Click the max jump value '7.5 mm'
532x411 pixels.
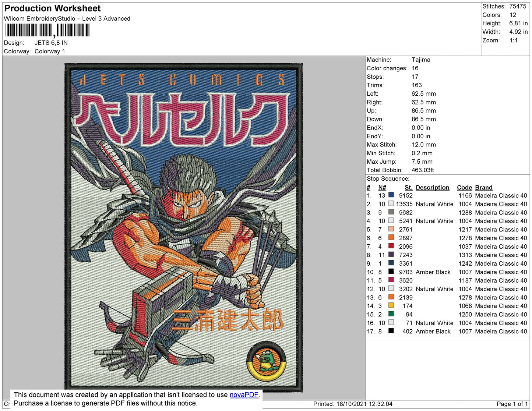[x=422, y=162]
